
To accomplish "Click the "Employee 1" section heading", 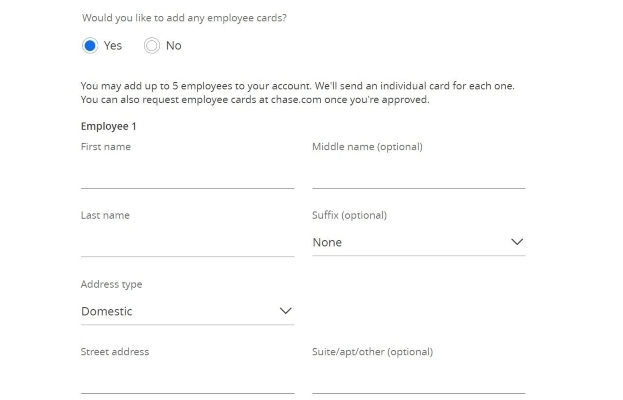I will [108, 127].
